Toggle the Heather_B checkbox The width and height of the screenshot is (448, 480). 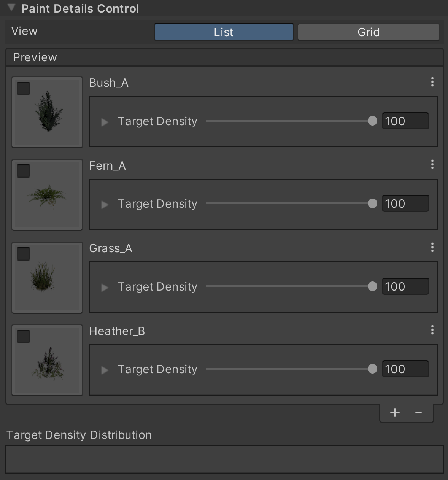point(24,337)
